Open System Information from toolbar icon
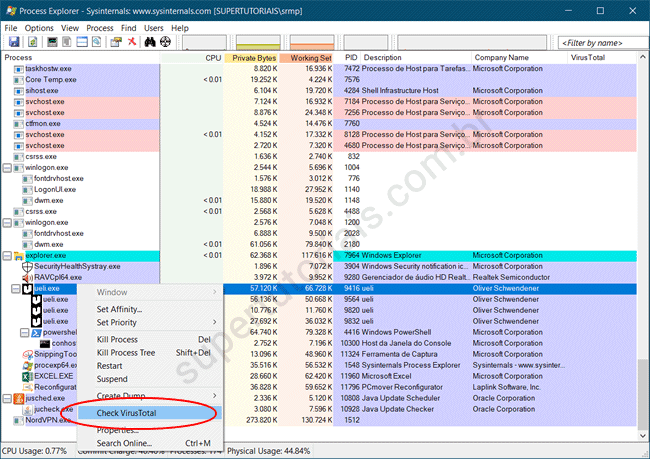The image size is (650, 459). point(50,42)
